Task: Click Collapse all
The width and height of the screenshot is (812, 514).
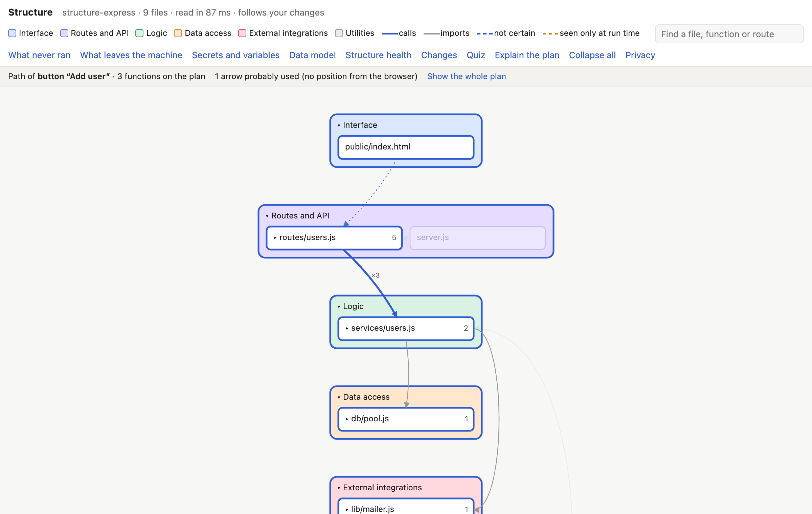Action: 592,55
